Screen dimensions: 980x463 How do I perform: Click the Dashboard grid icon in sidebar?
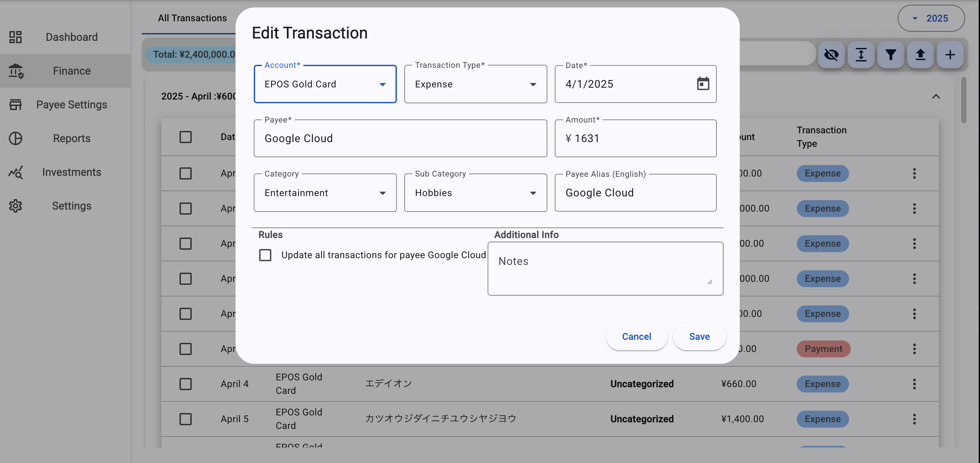[15, 37]
